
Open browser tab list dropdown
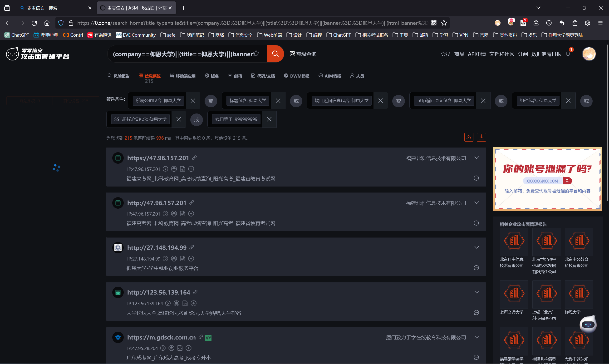coord(538,8)
